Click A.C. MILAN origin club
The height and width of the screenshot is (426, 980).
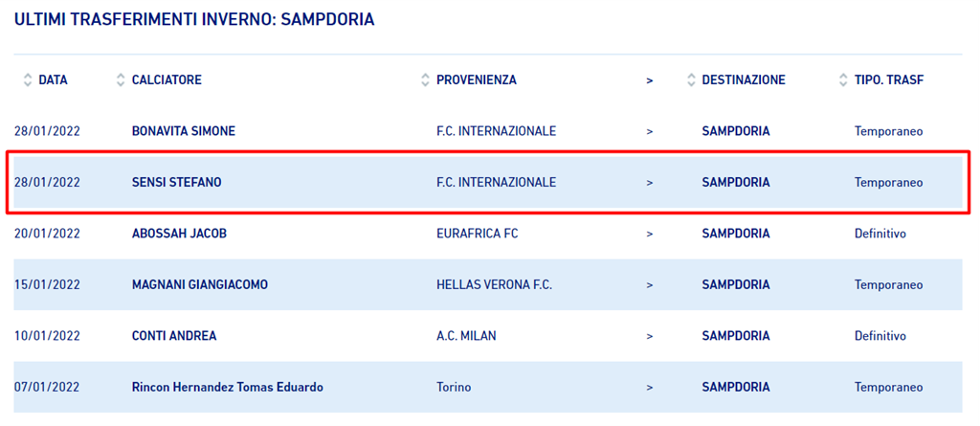pos(468,336)
